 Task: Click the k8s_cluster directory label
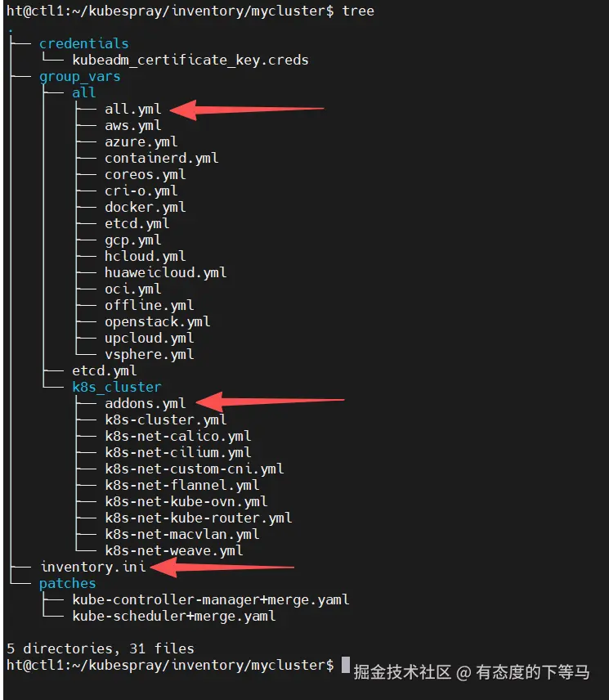tap(116, 387)
